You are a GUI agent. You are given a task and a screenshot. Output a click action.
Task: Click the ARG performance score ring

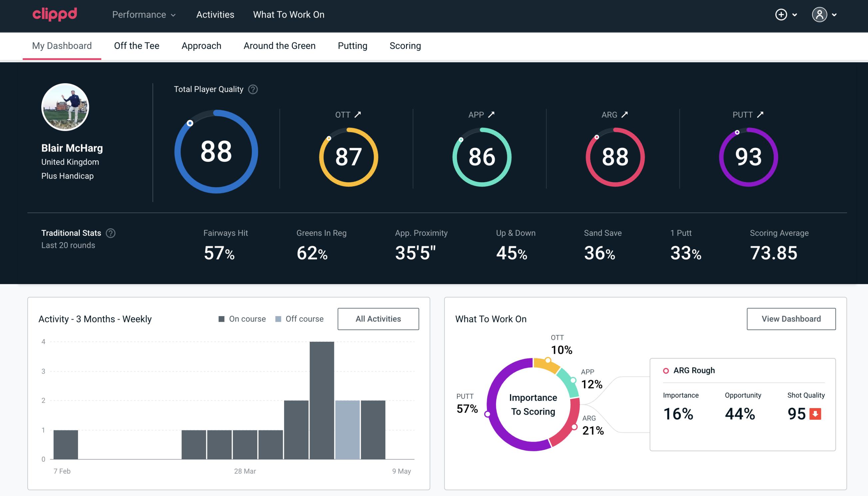[615, 156]
